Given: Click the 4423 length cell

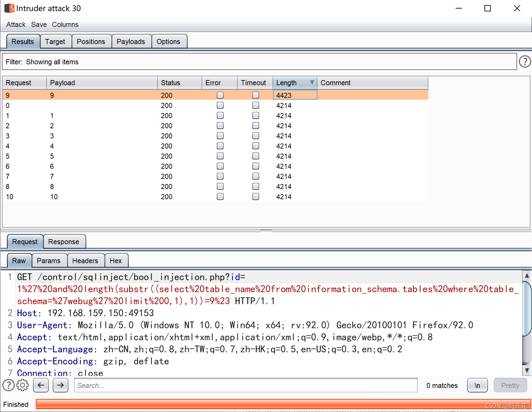Looking at the screenshot, I should point(295,95).
